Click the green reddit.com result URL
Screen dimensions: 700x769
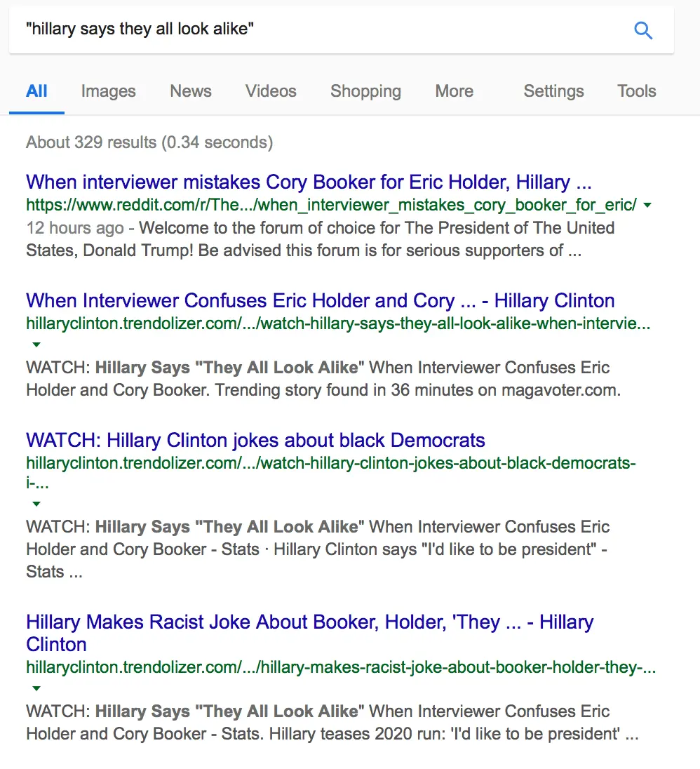pos(331,206)
